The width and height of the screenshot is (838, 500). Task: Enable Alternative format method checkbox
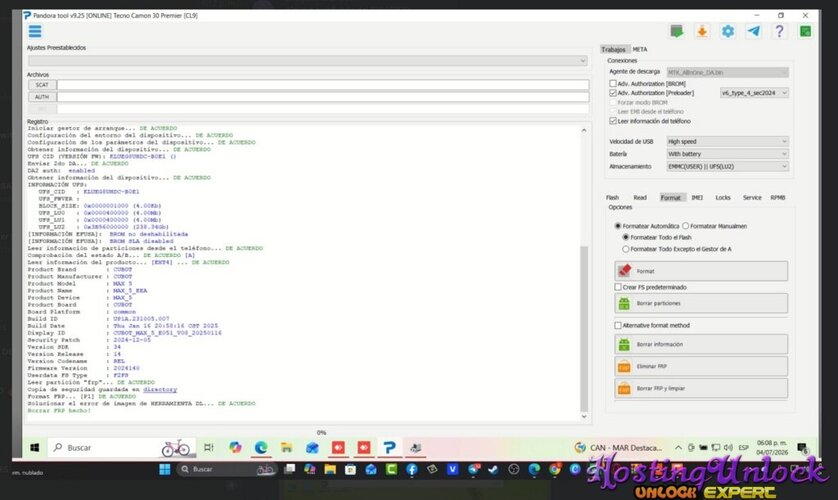(x=618, y=325)
